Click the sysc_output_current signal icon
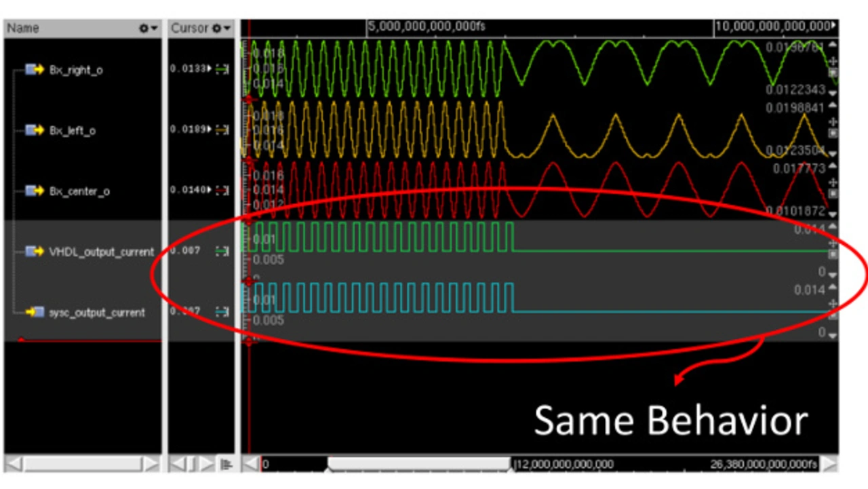868x489 pixels. click(35, 313)
